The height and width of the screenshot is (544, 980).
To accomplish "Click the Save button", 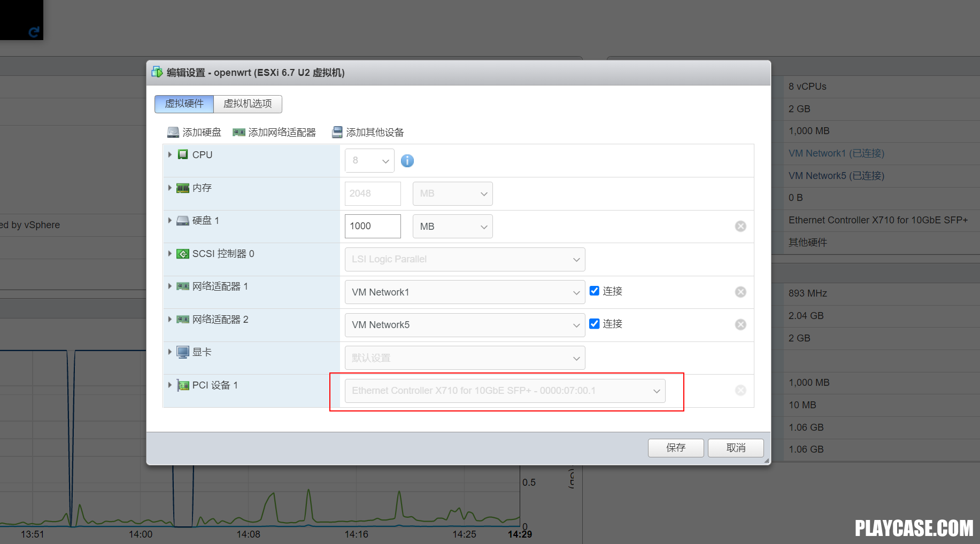I will pos(676,448).
